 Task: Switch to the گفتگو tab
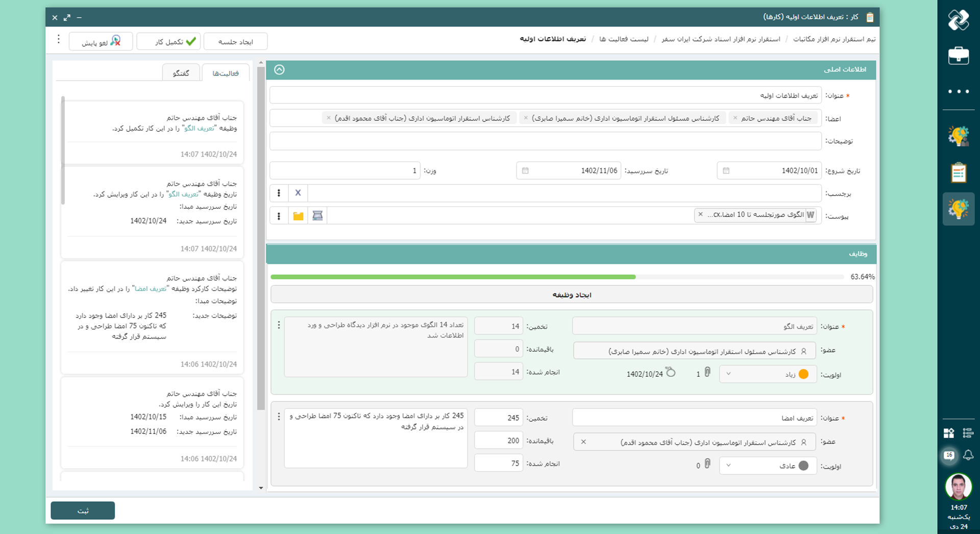click(x=181, y=73)
